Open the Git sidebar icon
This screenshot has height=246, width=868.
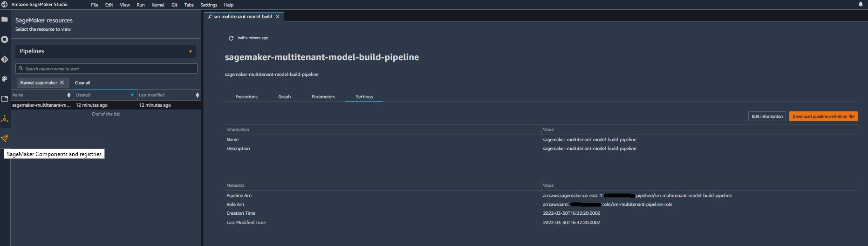(x=5, y=59)
